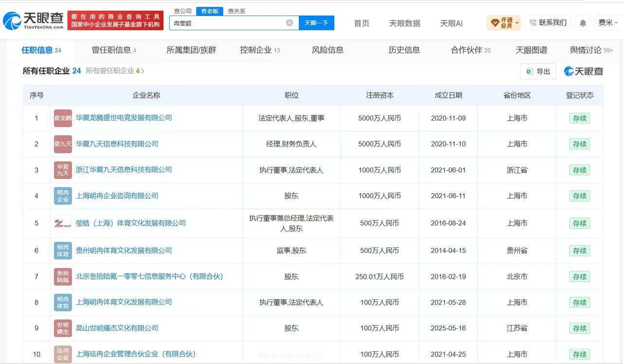
Task: Click the 上海珐冉企业管理 logo thumbnail
Action: pyautogui.click(x=63, y=354)
